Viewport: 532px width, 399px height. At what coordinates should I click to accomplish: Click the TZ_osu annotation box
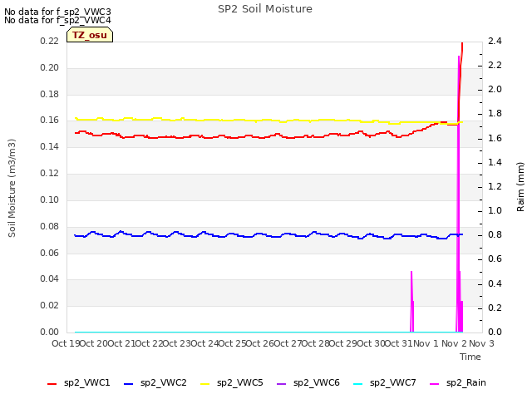click(90, 35)
